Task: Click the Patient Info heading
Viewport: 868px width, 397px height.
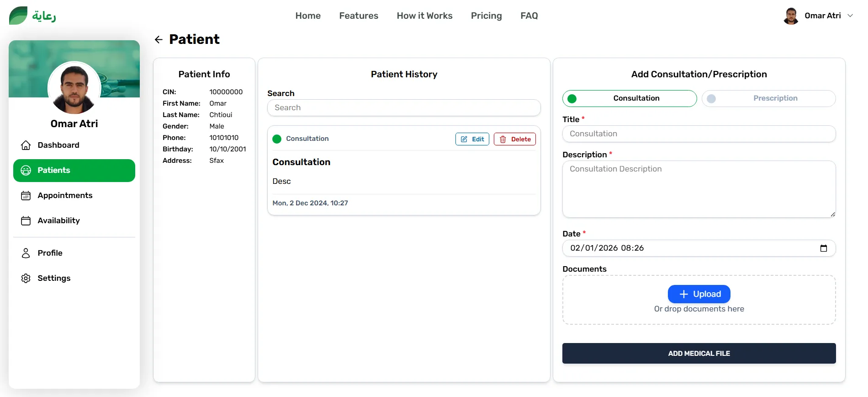Action: tap(204, 74)
